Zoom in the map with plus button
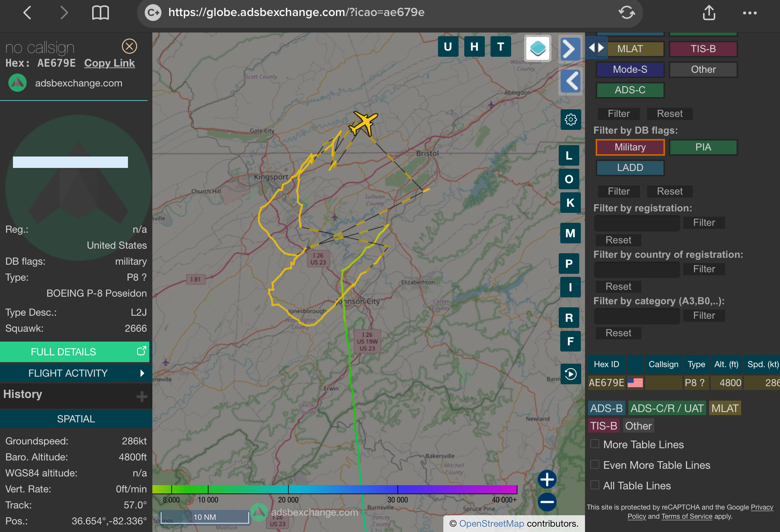This screenshot has height=532, width=780. tap(547, 479)
